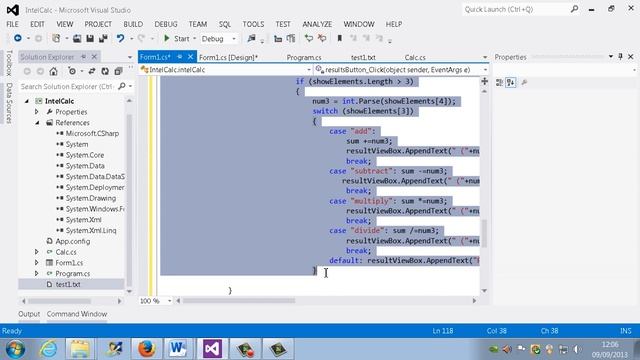This screenshot has height=360, width=640.
Task: Open the TEST menu
Action: [x=283, y=24]
